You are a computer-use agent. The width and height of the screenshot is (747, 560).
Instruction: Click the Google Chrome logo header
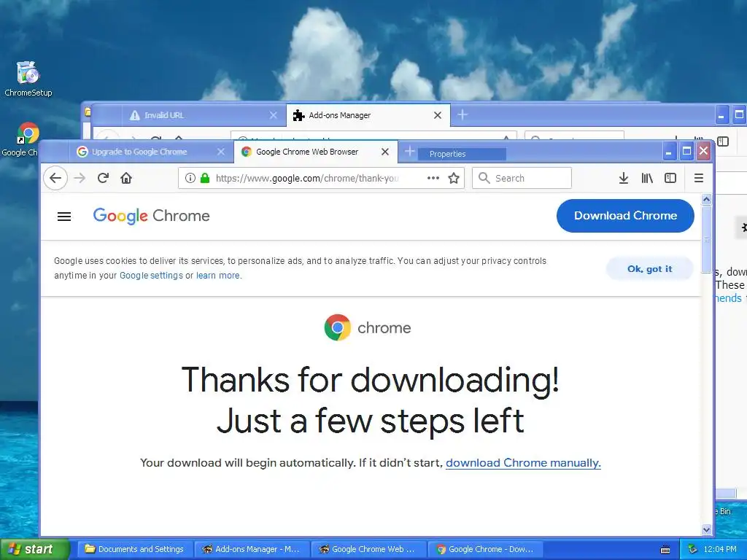point(152,216)
